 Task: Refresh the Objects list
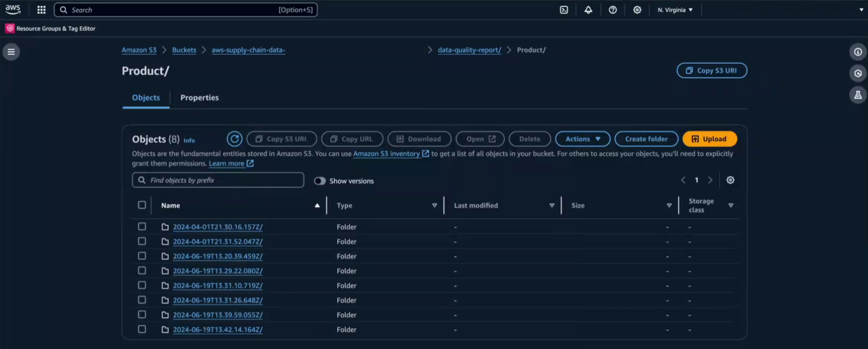(234, 139)
